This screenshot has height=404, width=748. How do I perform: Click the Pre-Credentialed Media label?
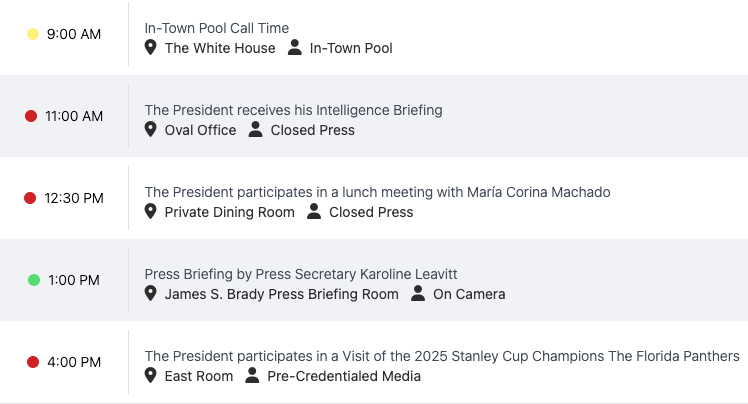(x=344, y=376)
